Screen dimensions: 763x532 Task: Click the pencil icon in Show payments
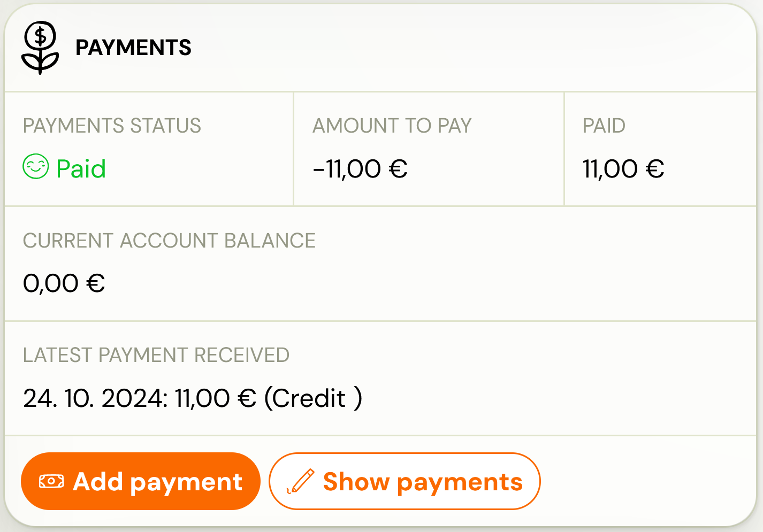pyautogui.click(x=301, y=481)
